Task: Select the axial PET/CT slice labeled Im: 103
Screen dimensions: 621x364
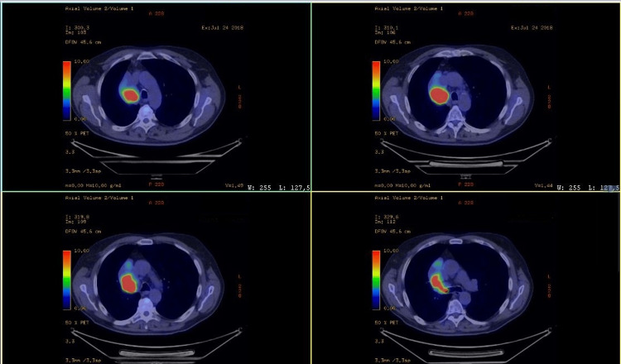Action: (156, 97)
